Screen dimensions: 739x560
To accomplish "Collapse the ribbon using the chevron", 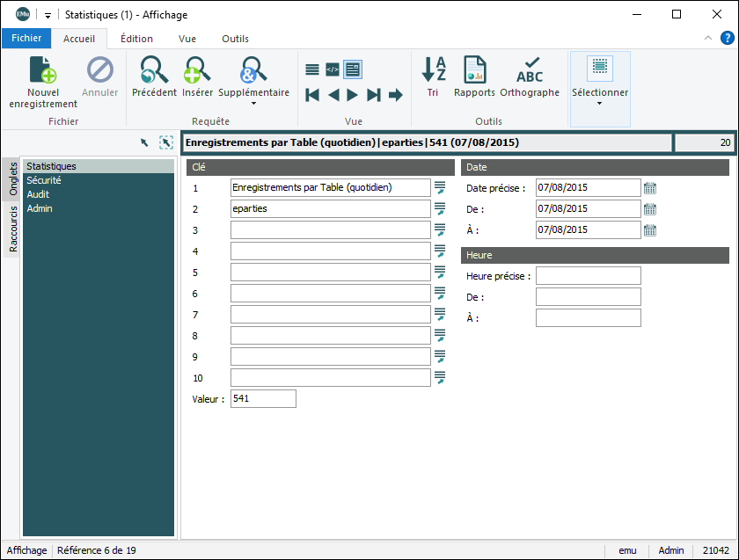I will coord(708,39).
